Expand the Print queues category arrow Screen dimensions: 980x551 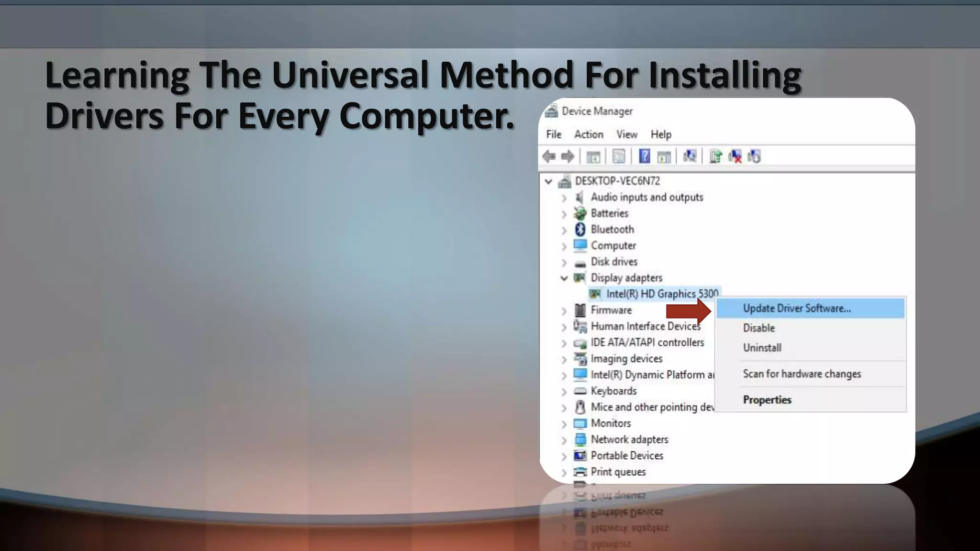(x=564, y=473)
